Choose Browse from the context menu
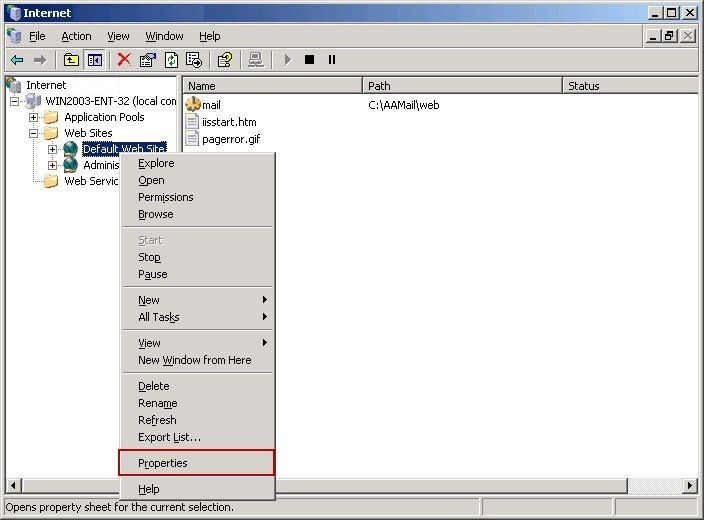This screenshot has height=520, width=704. pos(198,215)
